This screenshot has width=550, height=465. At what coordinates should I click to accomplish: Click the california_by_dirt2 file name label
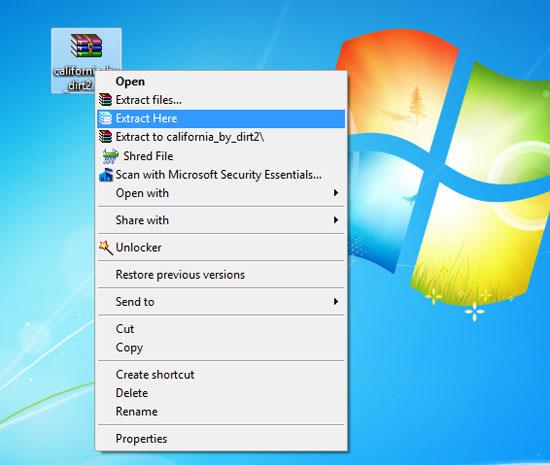coord(74,78)
